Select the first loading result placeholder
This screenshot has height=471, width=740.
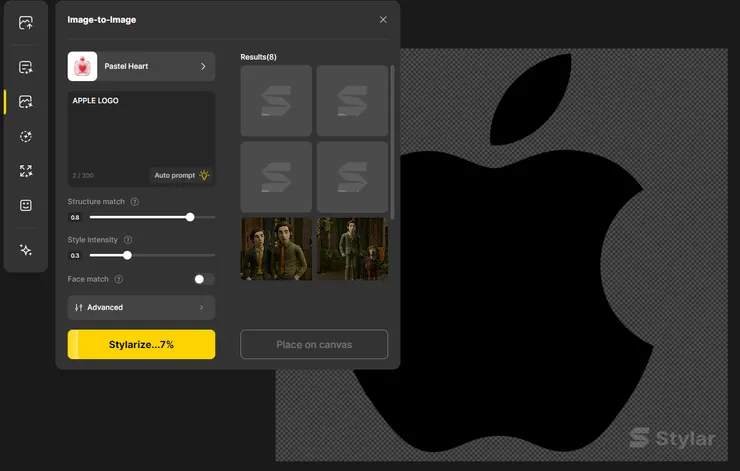[276, 101]
